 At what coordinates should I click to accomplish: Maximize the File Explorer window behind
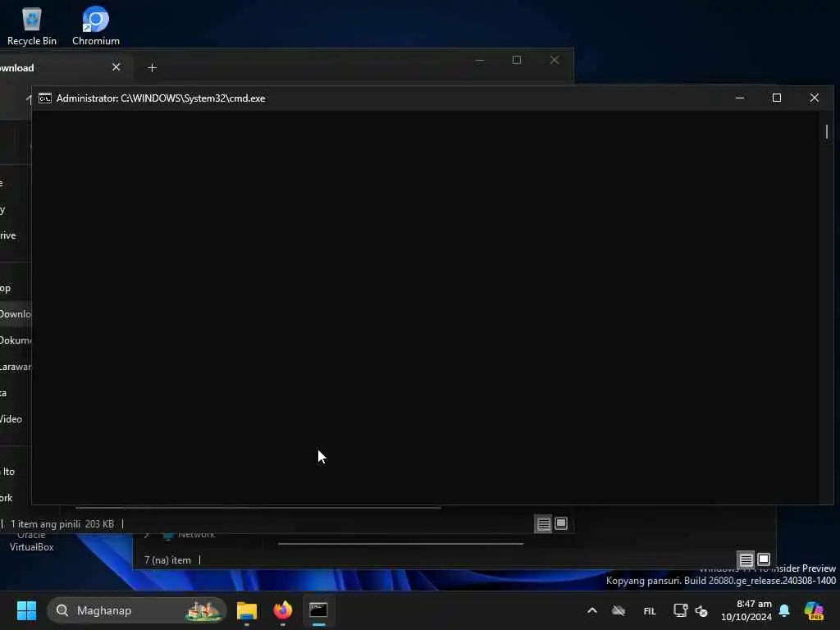517,60
